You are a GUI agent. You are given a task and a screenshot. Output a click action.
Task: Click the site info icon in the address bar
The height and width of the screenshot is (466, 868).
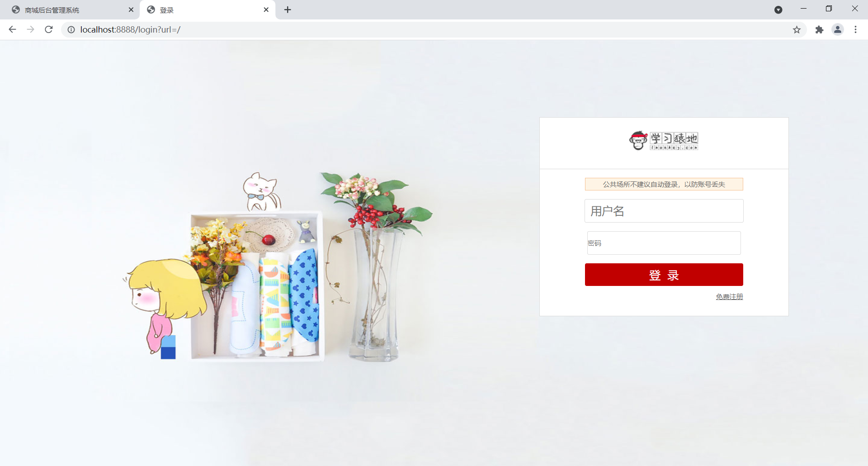click(71, 29)
